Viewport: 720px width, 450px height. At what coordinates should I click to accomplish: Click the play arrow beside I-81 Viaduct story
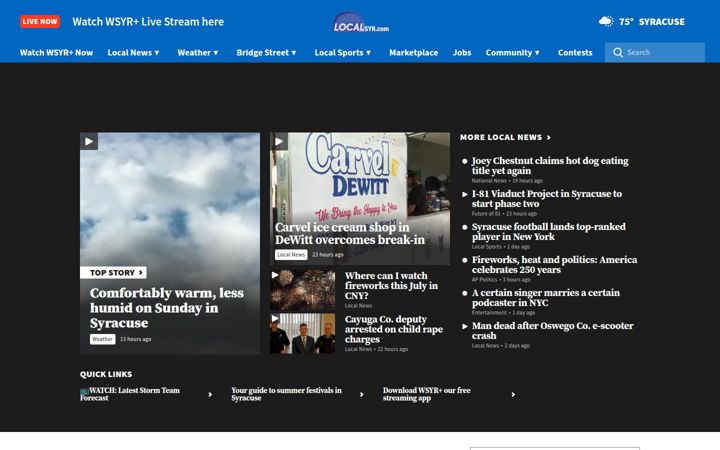click(x=465, y=194)
